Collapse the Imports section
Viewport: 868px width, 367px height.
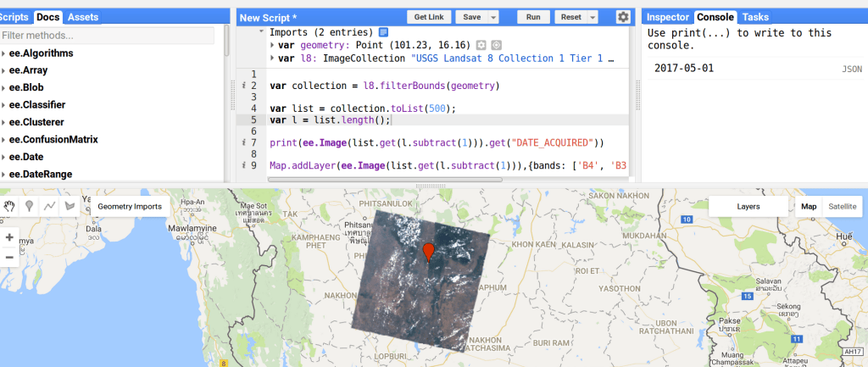pyautogui.click(x=261, y=32)
